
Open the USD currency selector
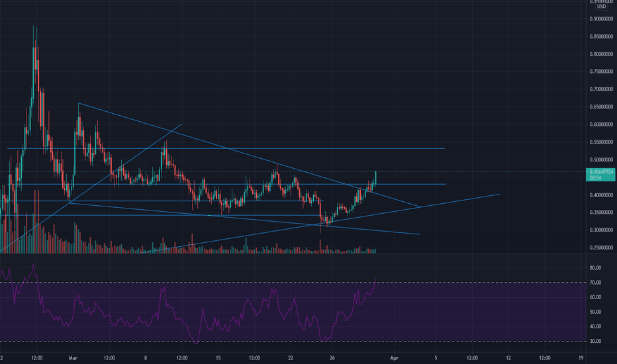pos(601,7)
